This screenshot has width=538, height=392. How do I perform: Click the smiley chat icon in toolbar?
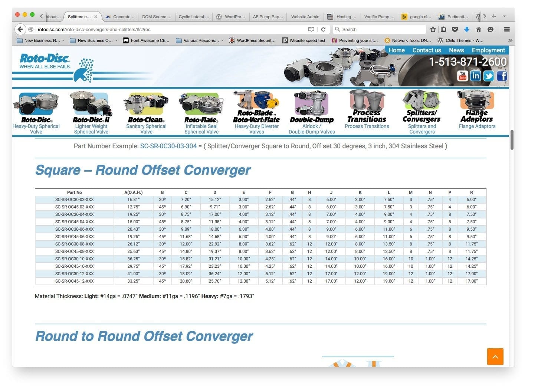tap(491, 29)
